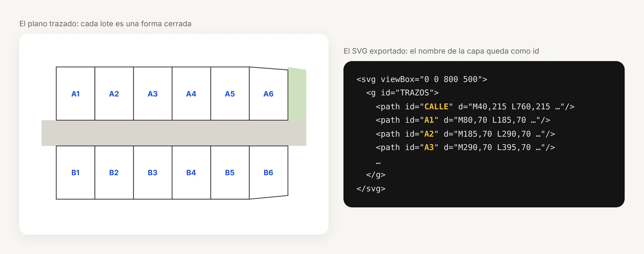Pick lot A5 in the plan
The width and height of the screenshot is (644, 254).
point(230,94)
